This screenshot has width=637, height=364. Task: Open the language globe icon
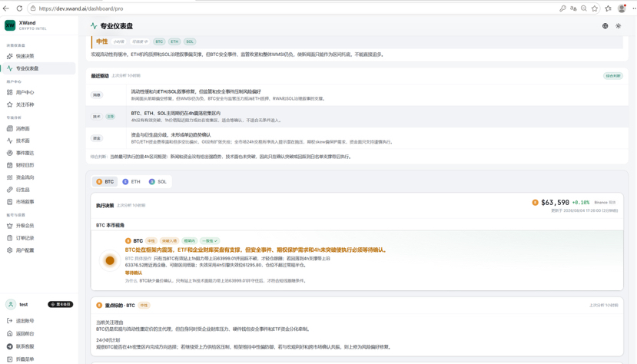pyautogui.click(x=605, y=26)
